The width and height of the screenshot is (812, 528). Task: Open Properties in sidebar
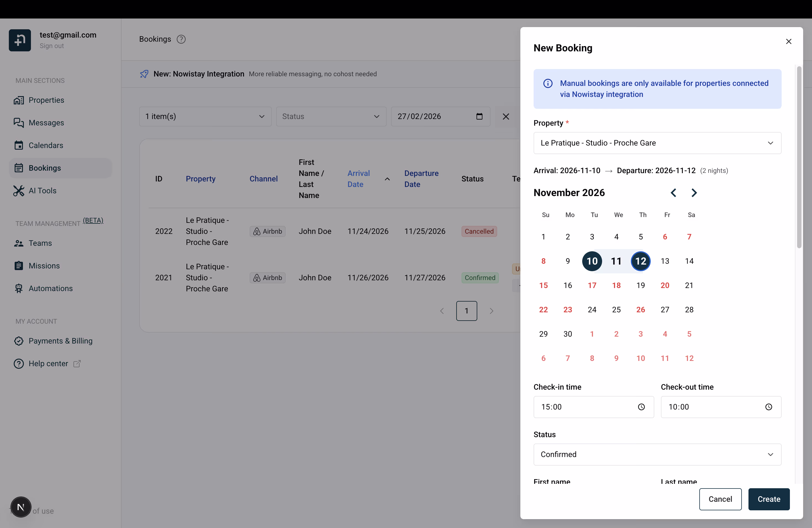coord(60,100)
